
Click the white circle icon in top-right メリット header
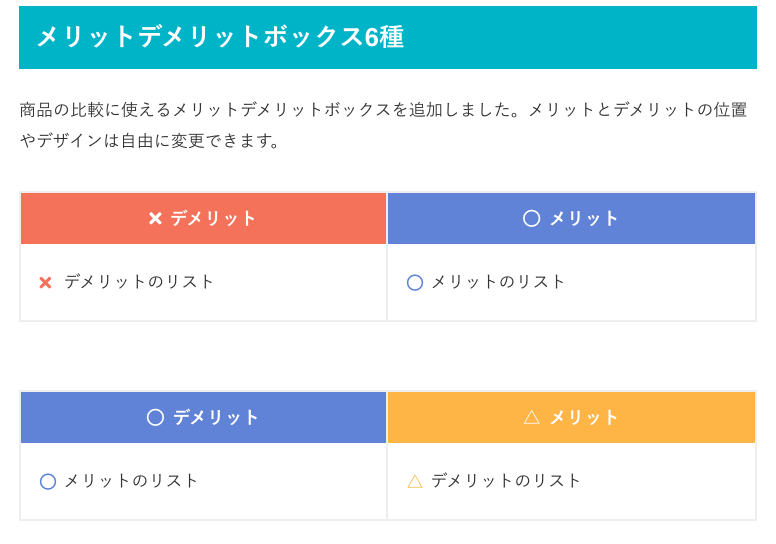pyautogui.click(x=531, y=218)
